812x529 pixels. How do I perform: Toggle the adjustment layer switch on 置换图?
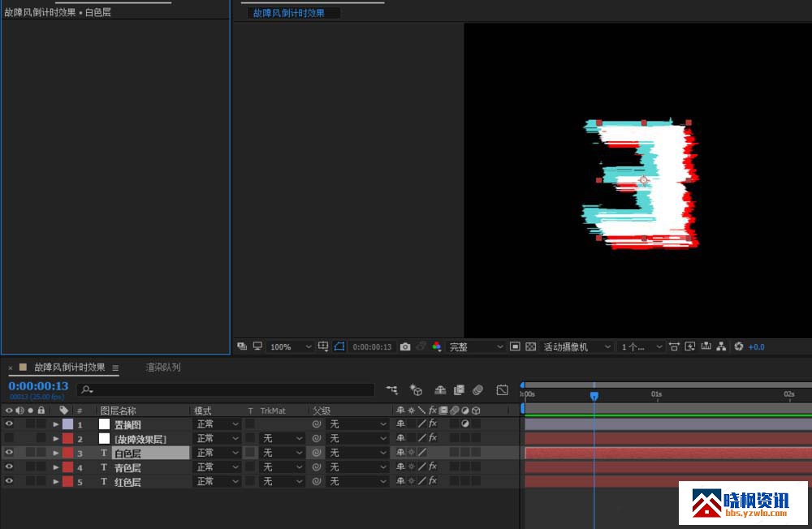click(465, 424)
